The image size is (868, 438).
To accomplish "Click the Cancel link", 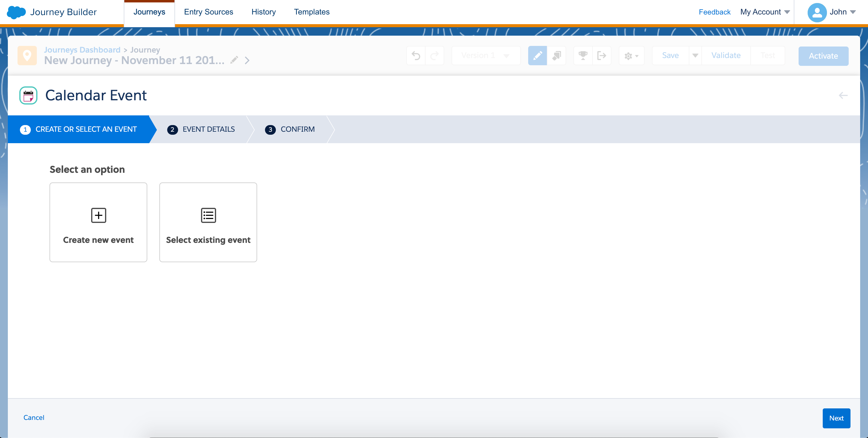I will (x=34, y=417).
